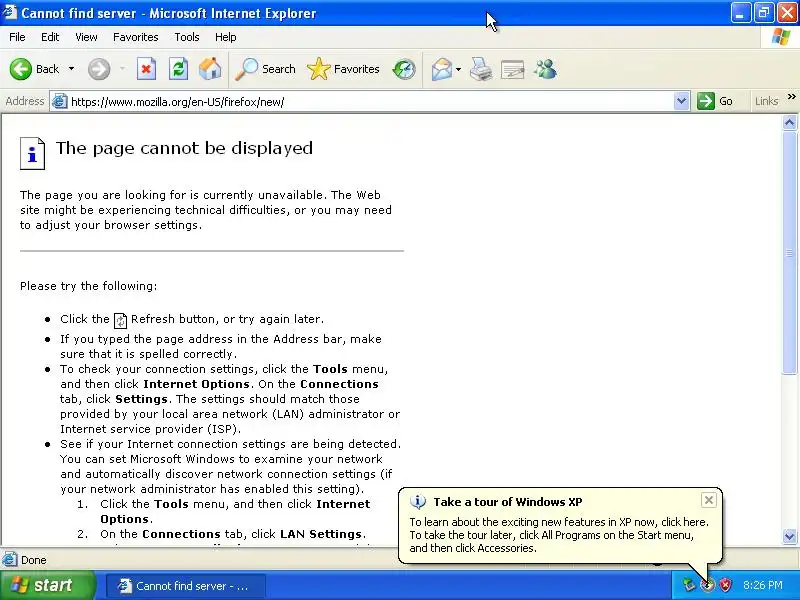The image size is (800, 600).
Task: Minimize the Internet Explorer window
Action: click(740, 13)
